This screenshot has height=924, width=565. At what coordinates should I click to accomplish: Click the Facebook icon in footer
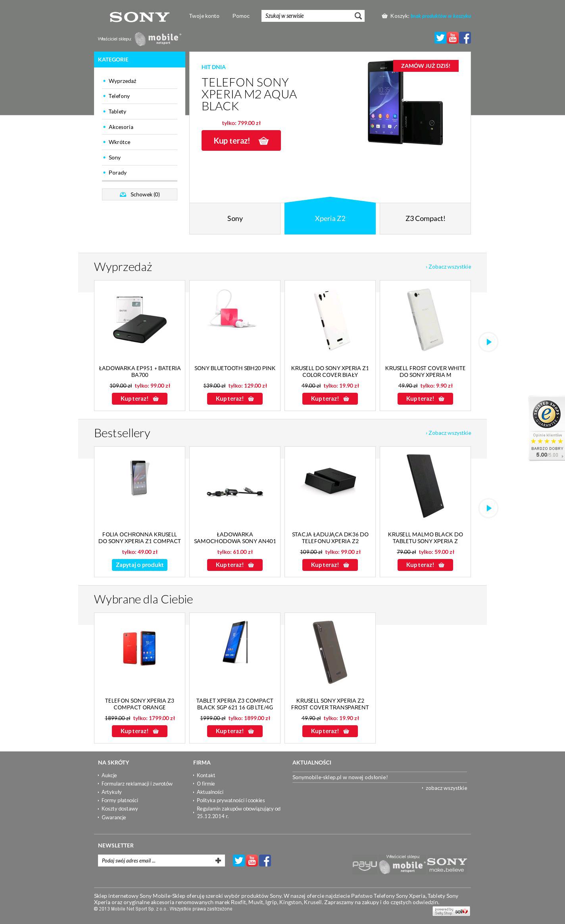(265, 861)
